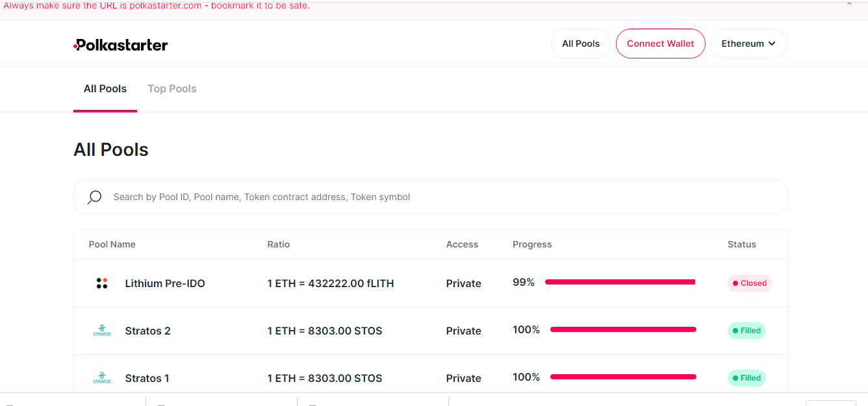Click the search magnifier icon
Screen dimensions: 868x406
click(95, 197)
